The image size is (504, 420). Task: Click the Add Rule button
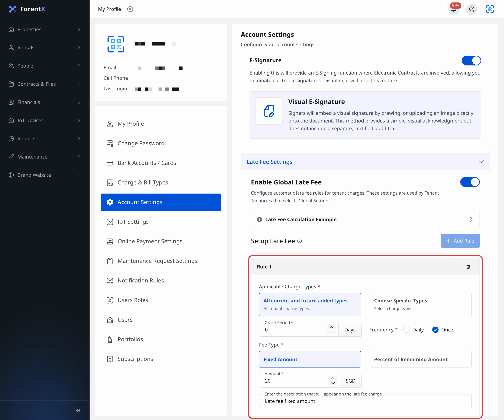(x=460, y=241)
